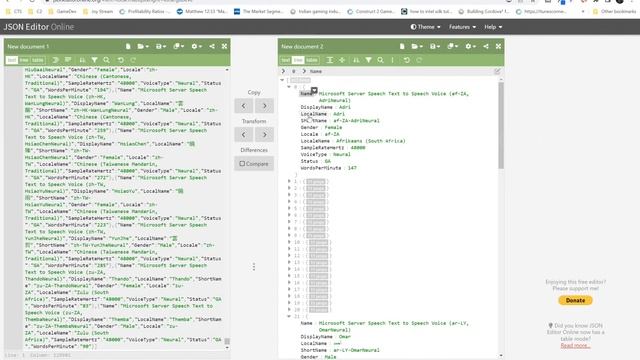
Task: Select LocaleName value Afrikaans (South Africa)
Action: point(371,141)
